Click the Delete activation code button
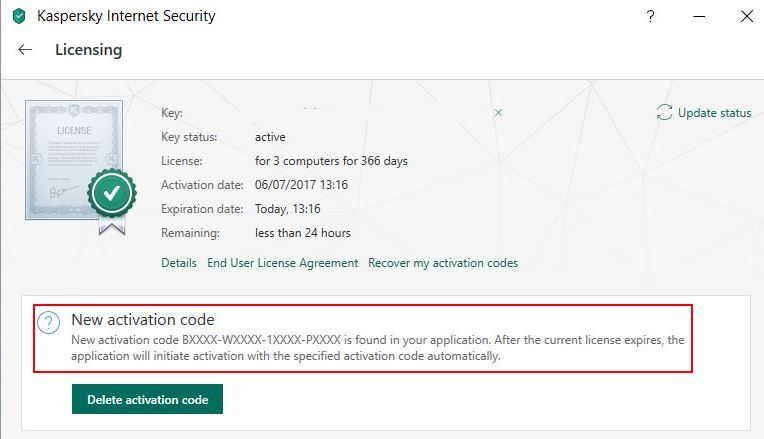 [147, 399]
